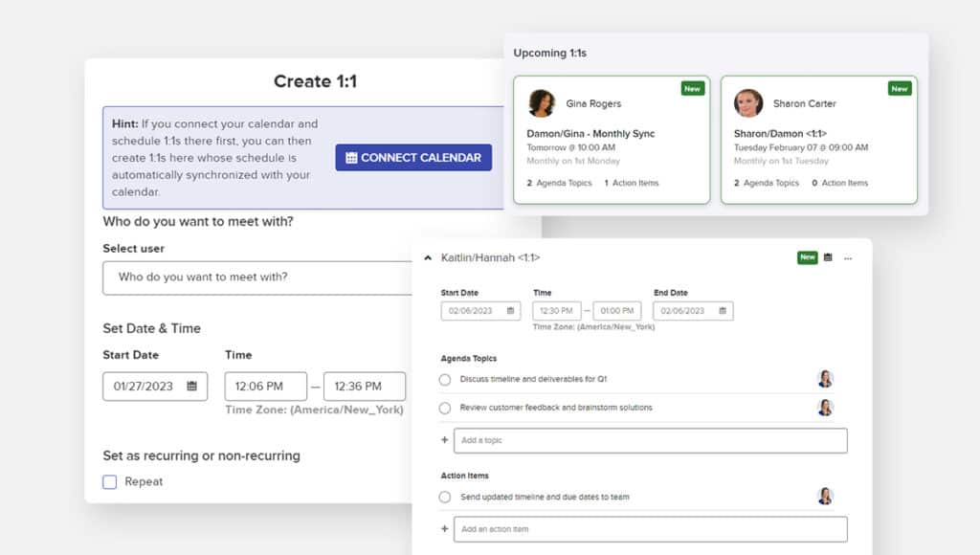Check off 'Review customer feedback' topic
The image size is (980, 555).
point(445,408)
